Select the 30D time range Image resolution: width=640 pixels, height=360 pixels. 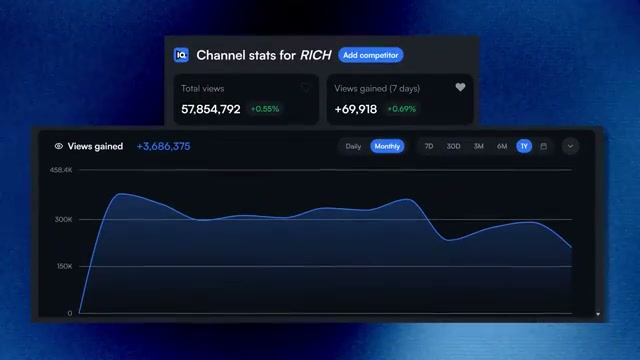coord(453,146)
